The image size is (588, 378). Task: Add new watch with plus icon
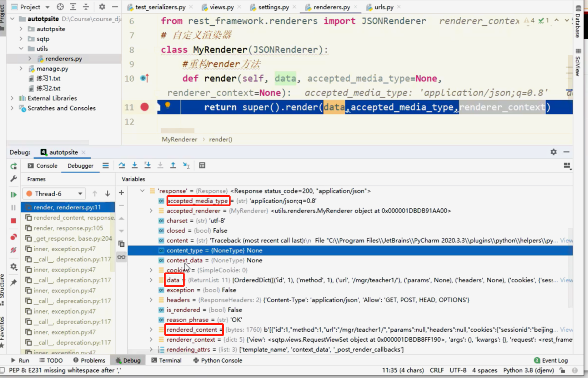click(121, 193)
